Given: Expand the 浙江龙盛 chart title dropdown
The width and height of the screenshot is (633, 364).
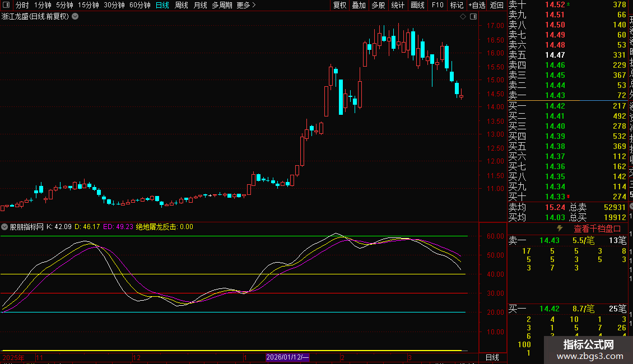Looking at the screenshot, I should point(76,17).
